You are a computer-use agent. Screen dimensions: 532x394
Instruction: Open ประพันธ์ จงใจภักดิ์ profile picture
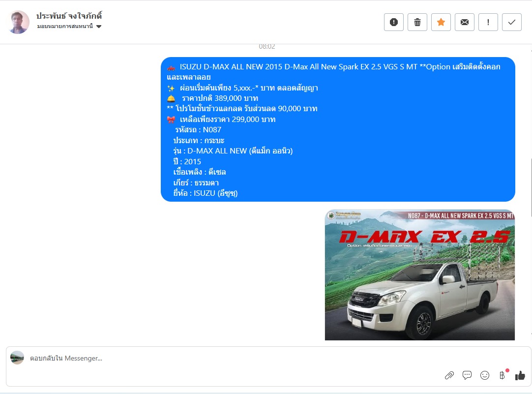tap(19, 22)
